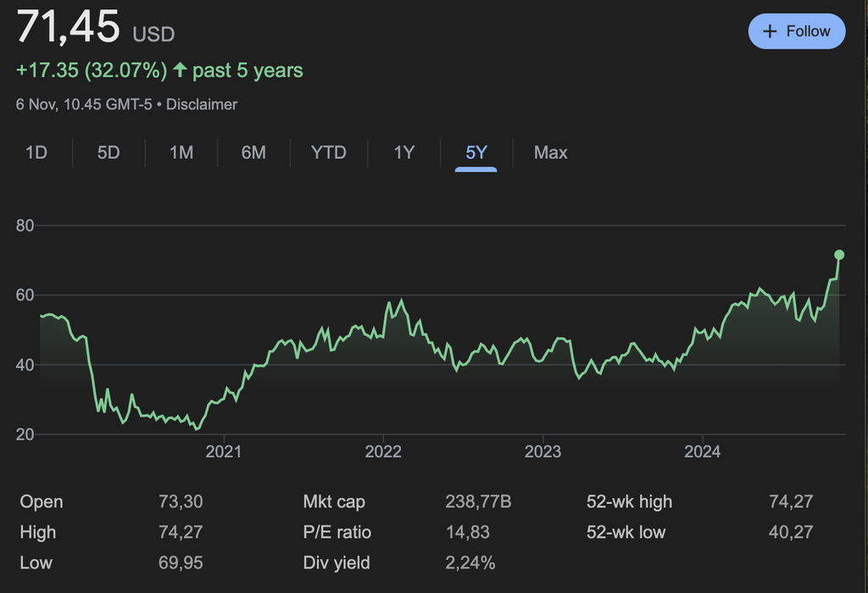Click the active 5Y tab
This screenshot has width=868, height=593.
[x=476, y=153]
